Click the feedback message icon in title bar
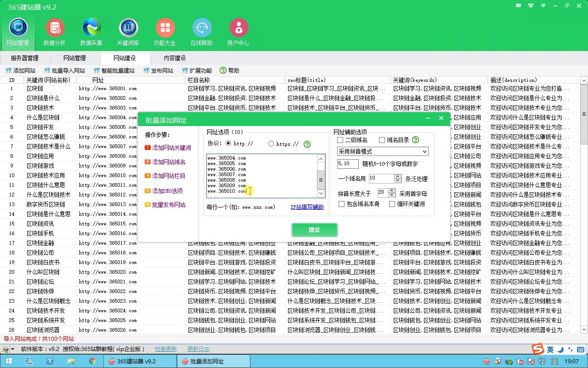The image size is (588, 368). 519,6
